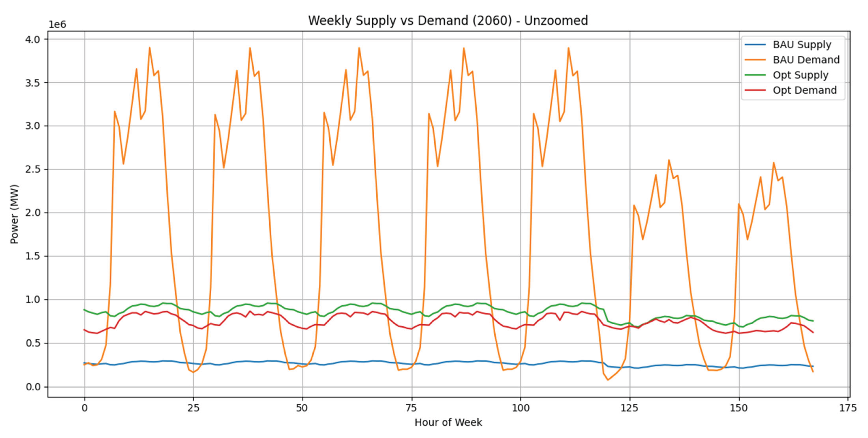Screen dimensions: 868x438
Task: Click the orange BAU Demand legend swatch
Action: click(x=755, y=60)
